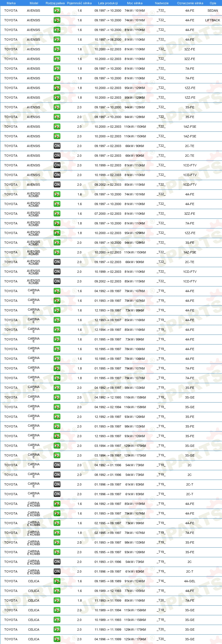Click petrol icon in Avensis LIFTBACK row
This screenshot has width=222, height=644.
57,20
